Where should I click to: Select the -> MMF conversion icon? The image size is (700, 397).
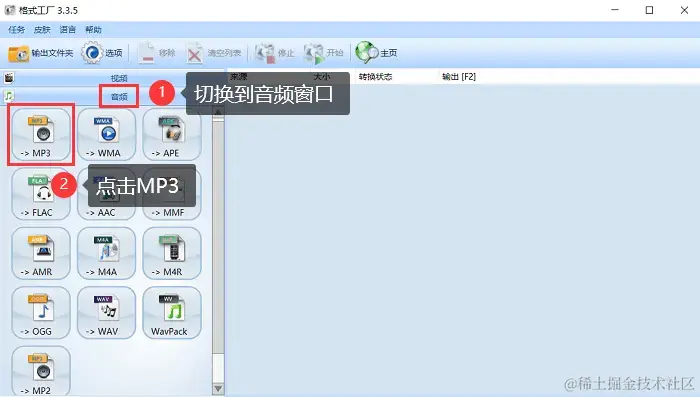[x=172, y=194]
